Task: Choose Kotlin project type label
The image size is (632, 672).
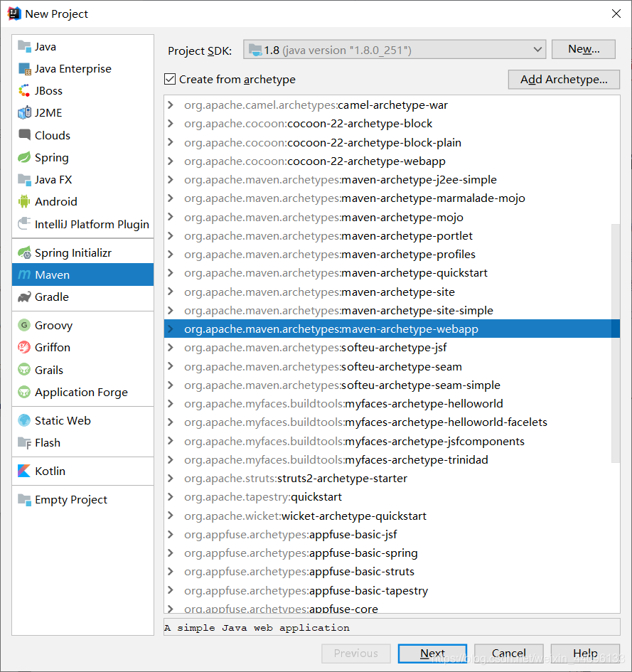Action: 50,471
